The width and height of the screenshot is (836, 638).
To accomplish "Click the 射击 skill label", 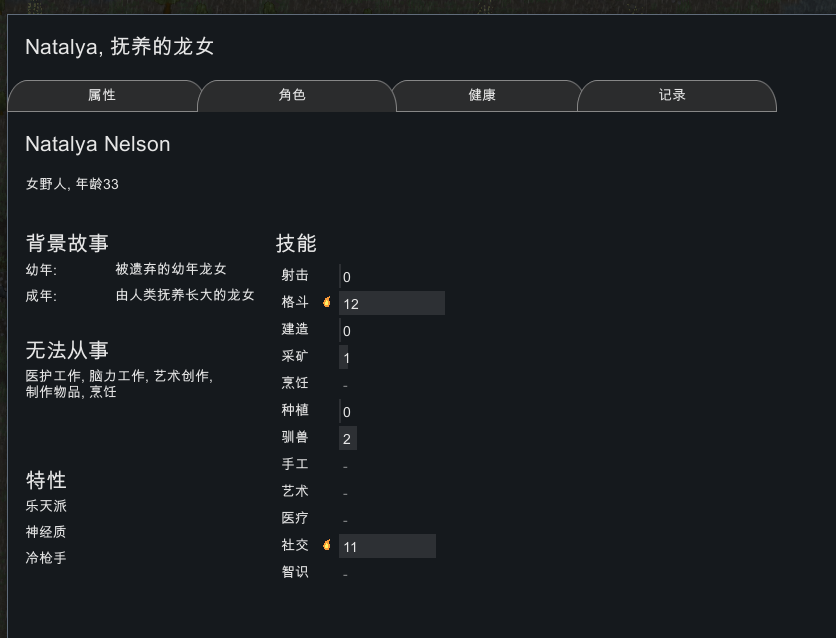I will (295, 275).
